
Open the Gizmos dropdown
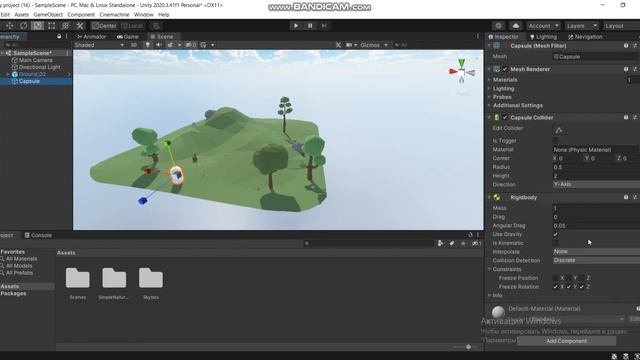(x=373, y=45)
